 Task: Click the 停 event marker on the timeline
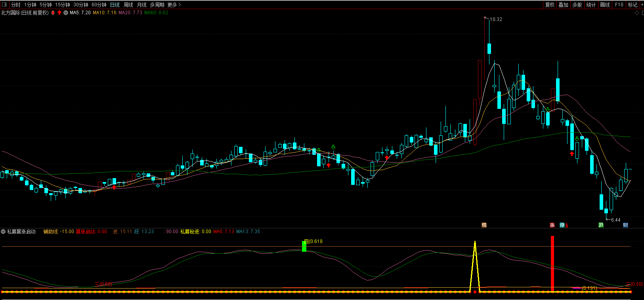click(x=562, y=225)
